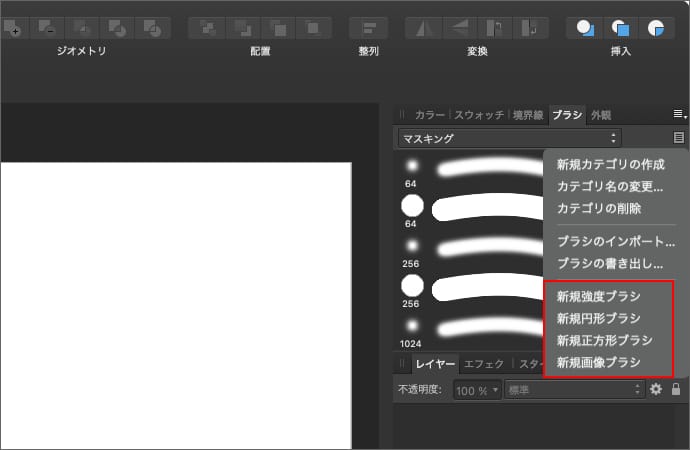Open the brush panel options menu icon
This screenshot has width=690, height=450.
pos(679,138)
